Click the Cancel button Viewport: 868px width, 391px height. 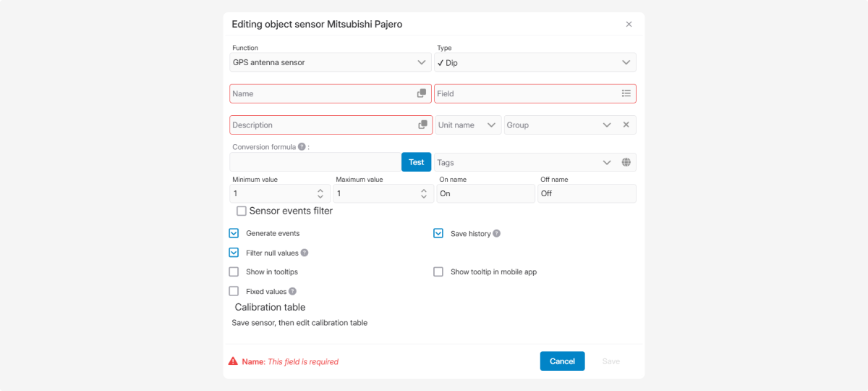[x=562, y=361]
